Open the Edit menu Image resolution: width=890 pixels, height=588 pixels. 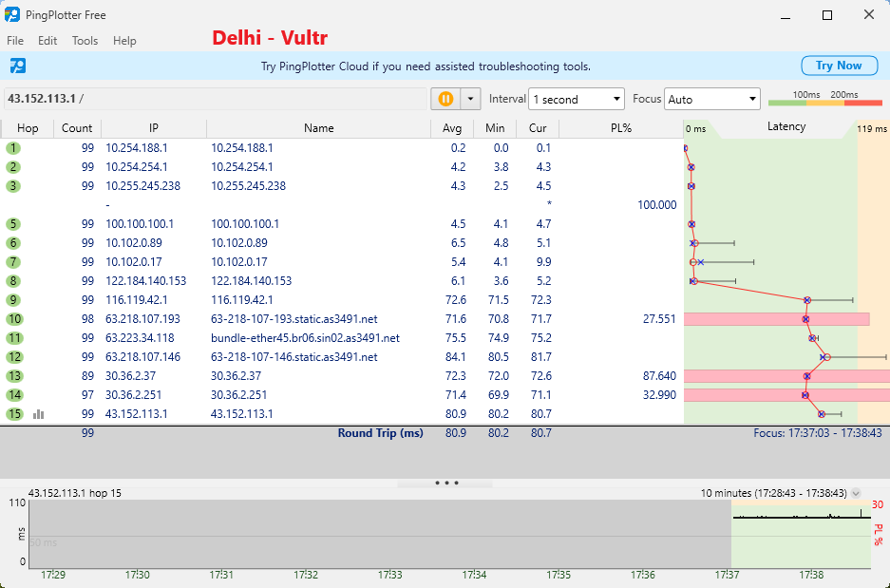(47, 41)
